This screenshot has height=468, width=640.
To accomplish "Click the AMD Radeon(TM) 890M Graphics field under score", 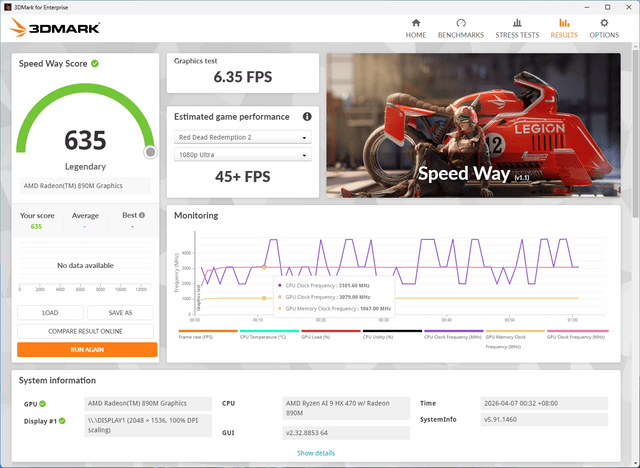I will click(85, 186).
